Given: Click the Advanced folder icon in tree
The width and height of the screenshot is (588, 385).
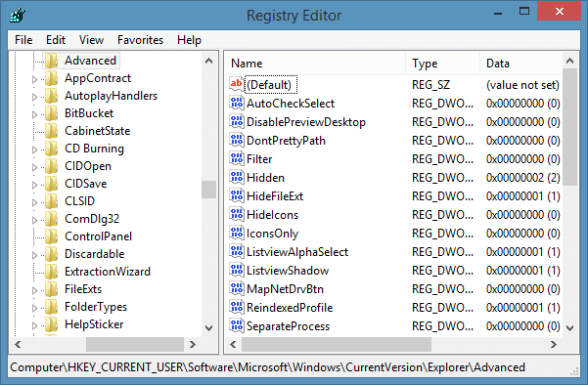Looking at the screenshot, I should [51, 61].
